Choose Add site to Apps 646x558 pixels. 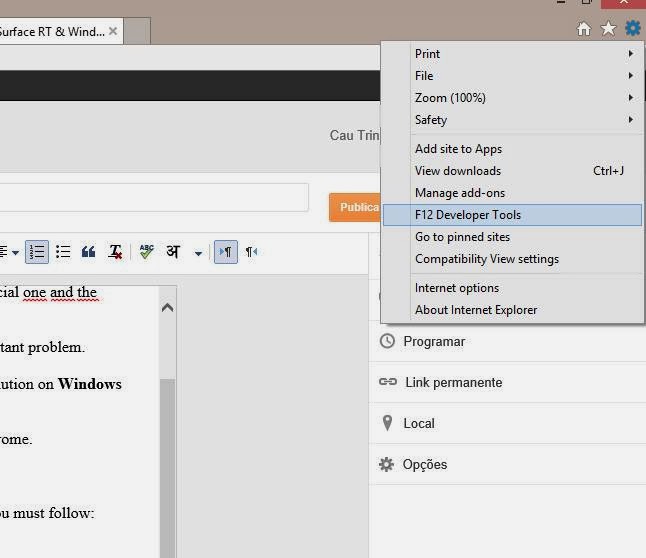tap(512, 149)
